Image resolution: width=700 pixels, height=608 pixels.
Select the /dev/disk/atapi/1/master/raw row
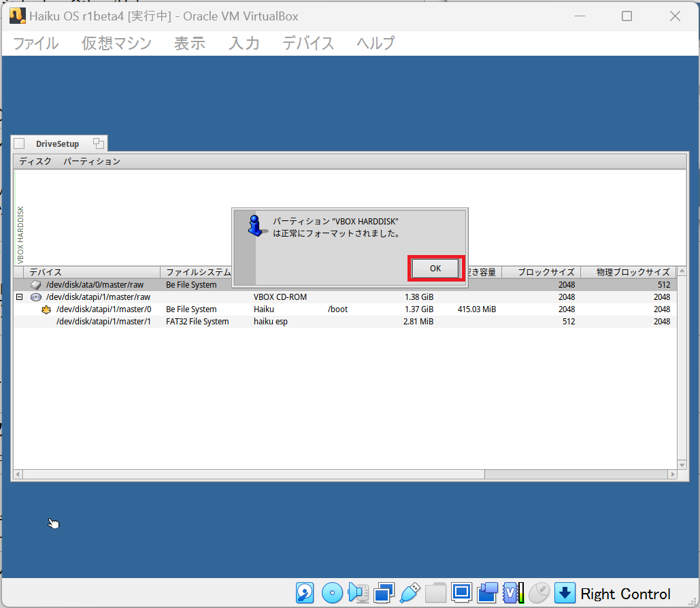click(x=345, y=297)
